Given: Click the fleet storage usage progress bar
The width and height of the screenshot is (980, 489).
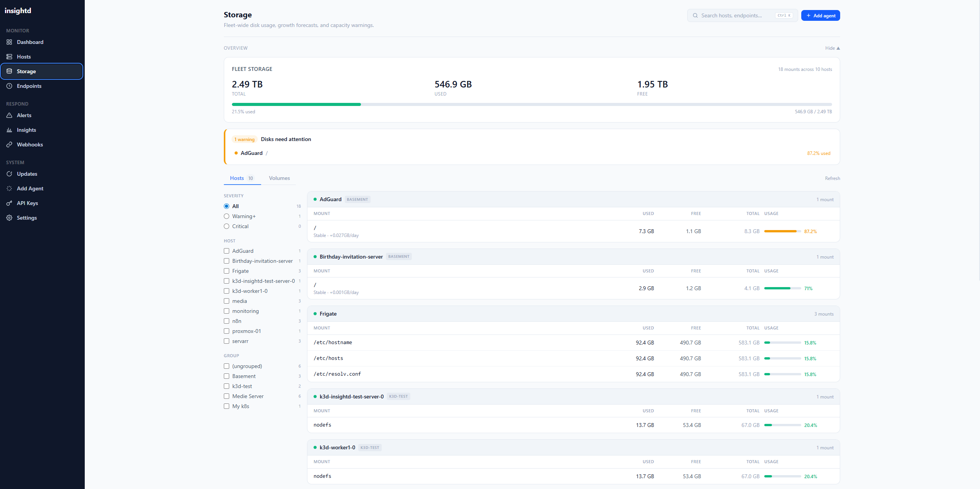Looking at the screenshot, I should point(532,104).
